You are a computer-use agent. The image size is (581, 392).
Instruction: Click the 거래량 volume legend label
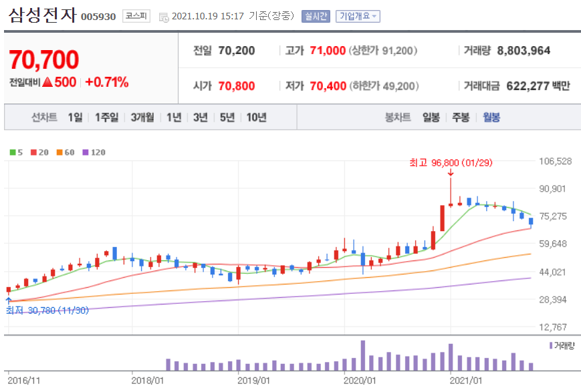click(x=564, y=346)
